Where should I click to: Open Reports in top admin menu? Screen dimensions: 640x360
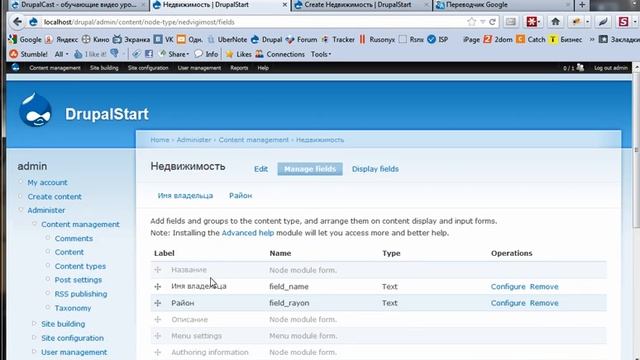(x=239, y=68)
